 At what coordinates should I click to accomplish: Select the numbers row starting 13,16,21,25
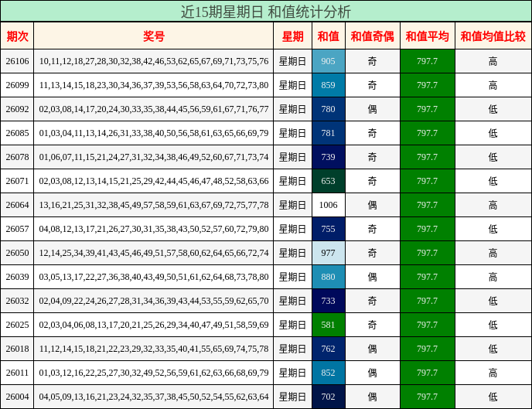pyautogui.click(x=154, y=205)
